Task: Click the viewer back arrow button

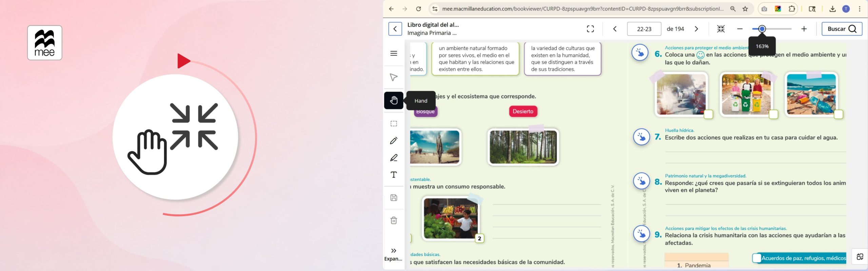Action: [395, 29]
